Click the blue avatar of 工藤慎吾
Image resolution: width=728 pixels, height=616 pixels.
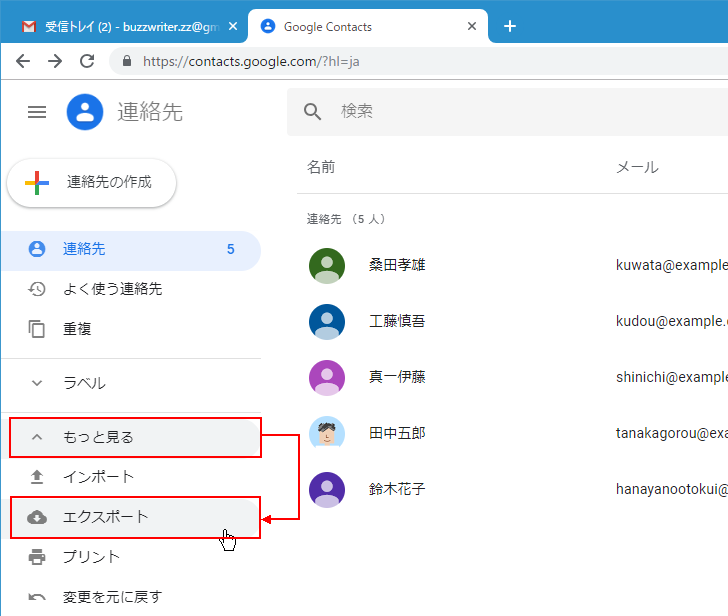(x=327, y=322)
